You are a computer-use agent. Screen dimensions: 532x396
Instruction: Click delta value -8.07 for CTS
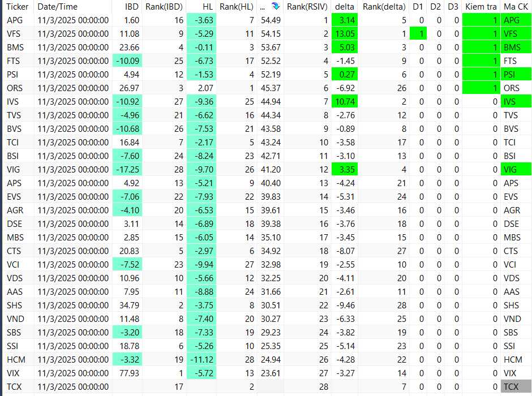click(345, 251)
